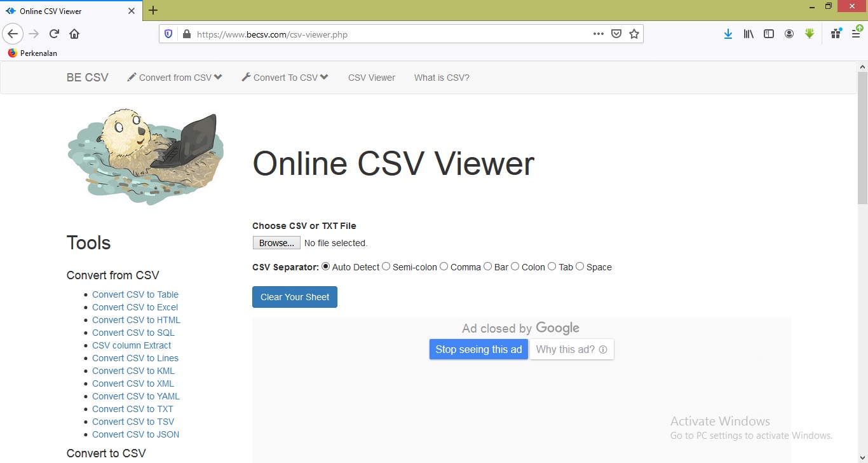Click the Clear Your Sheet button
The height and width of the screenshot is (463, 868).
pos(295,297)
